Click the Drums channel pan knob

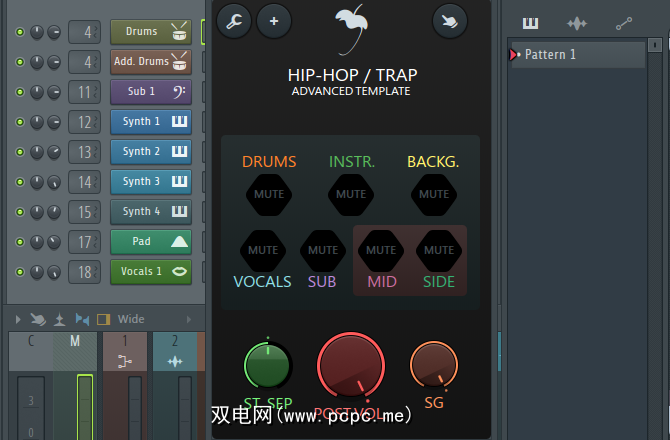(37, 32)
